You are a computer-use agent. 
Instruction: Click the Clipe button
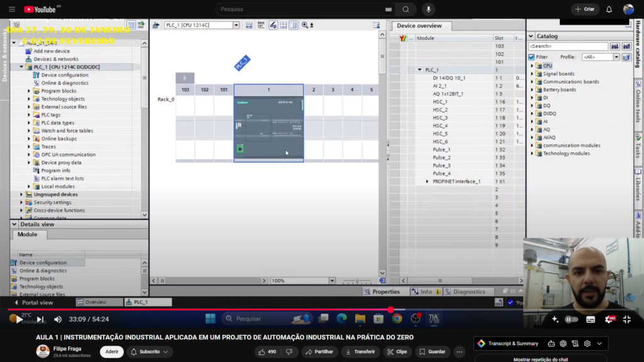397,352
